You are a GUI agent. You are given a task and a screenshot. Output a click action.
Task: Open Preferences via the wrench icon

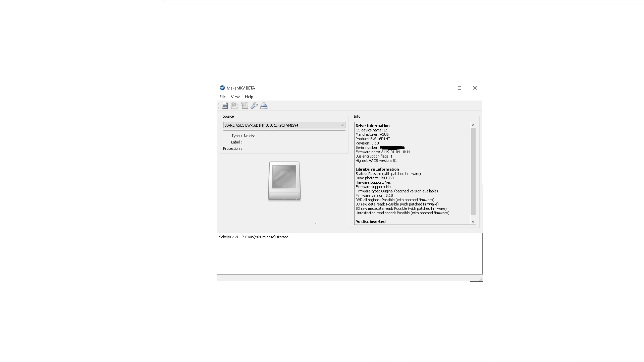(x=254, y=106)
